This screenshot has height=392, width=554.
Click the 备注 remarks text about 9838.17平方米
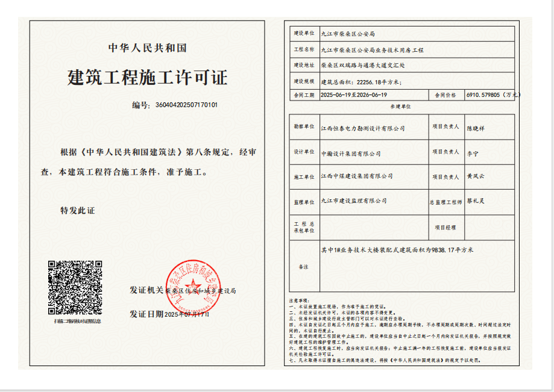click(x=397, y=249)
